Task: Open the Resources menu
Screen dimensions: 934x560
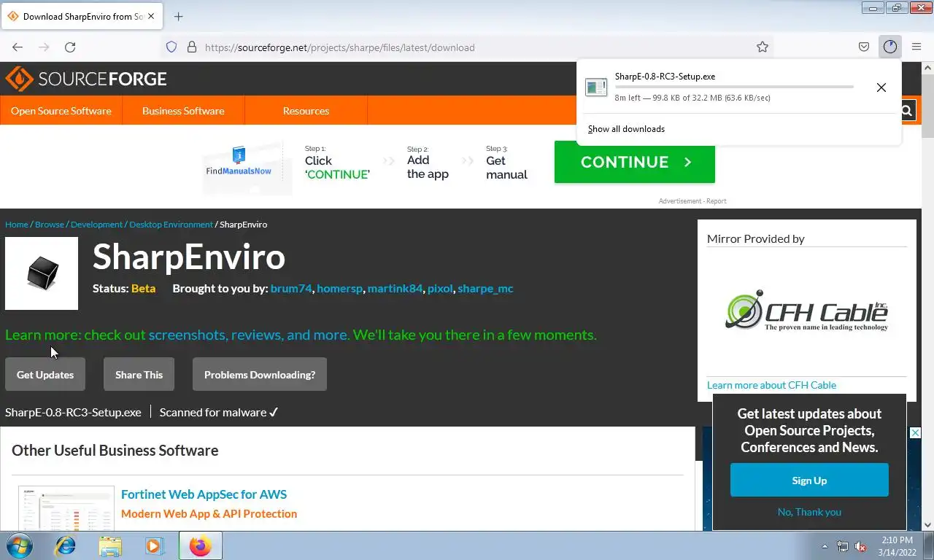Action: (x=306, y=111)
